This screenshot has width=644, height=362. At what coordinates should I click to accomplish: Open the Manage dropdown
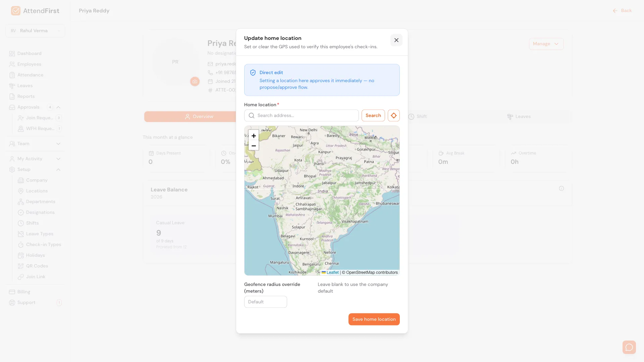(546, 44)
